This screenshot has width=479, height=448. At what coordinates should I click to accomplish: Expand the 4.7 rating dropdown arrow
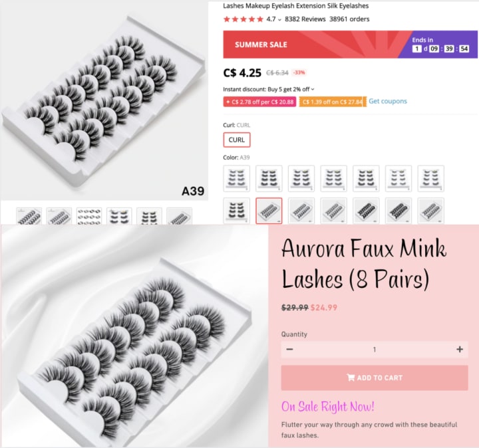(279, 20)
